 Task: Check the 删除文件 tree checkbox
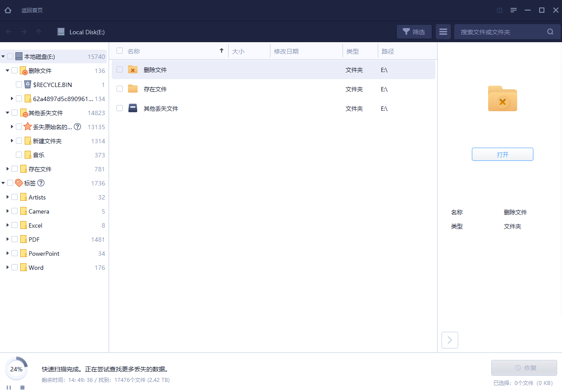click(15, 70)
